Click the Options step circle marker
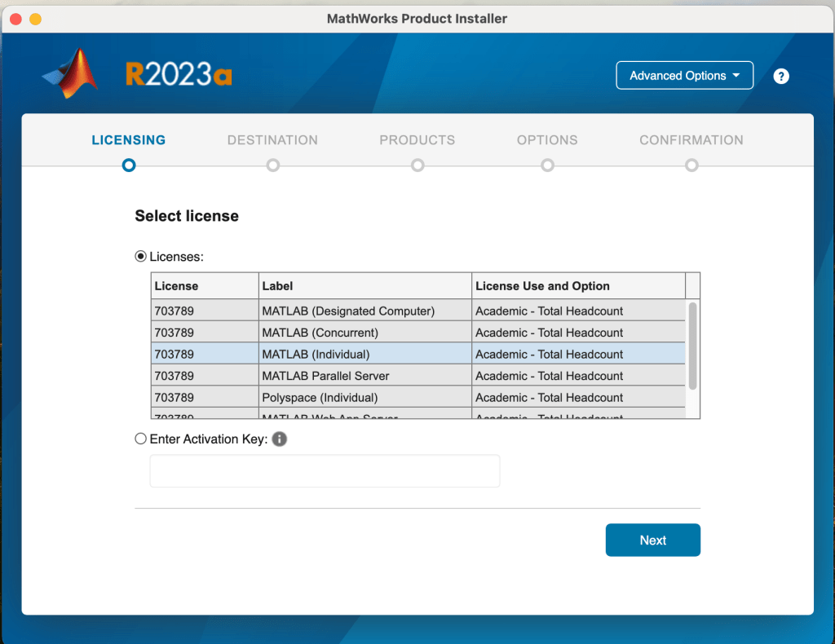835x644 pixels. point(547,165)
